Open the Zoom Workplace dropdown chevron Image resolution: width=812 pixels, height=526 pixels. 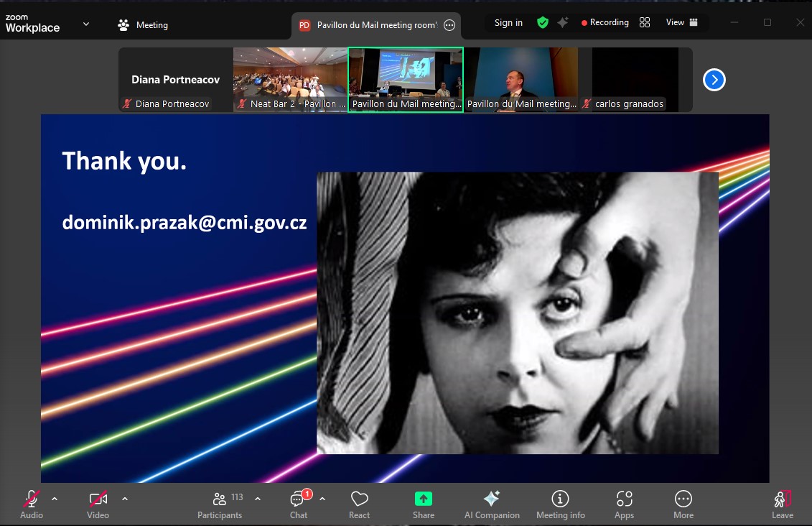(86, 24)
